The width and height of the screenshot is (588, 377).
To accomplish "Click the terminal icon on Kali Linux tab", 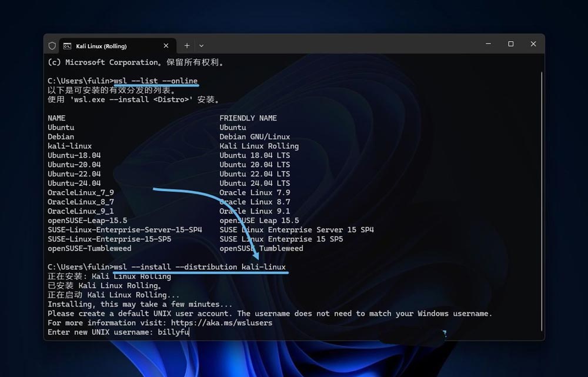I will click(68, 46).
